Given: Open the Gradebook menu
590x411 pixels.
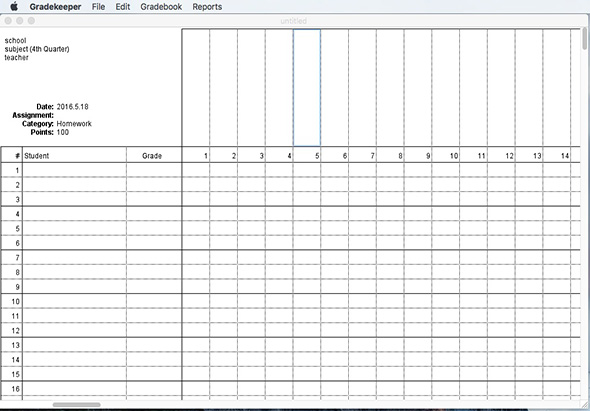Looking at the screenshot, I should click(x=161, y=7).
